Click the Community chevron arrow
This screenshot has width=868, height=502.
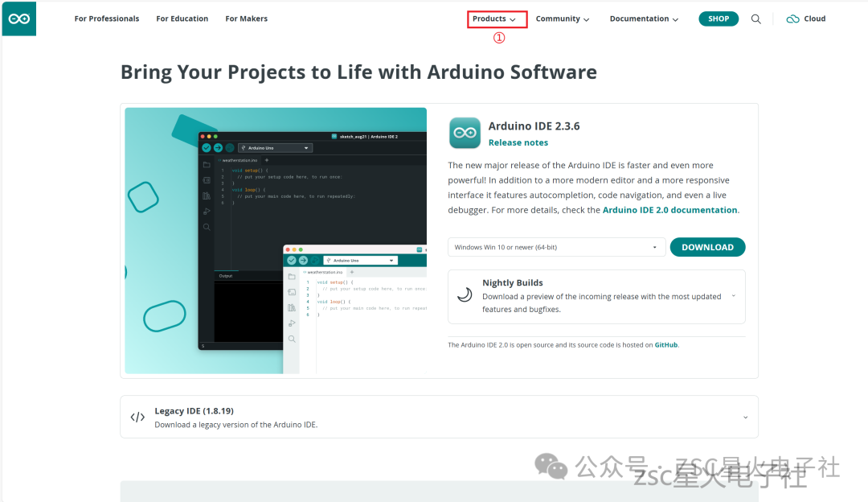(586, 19)
